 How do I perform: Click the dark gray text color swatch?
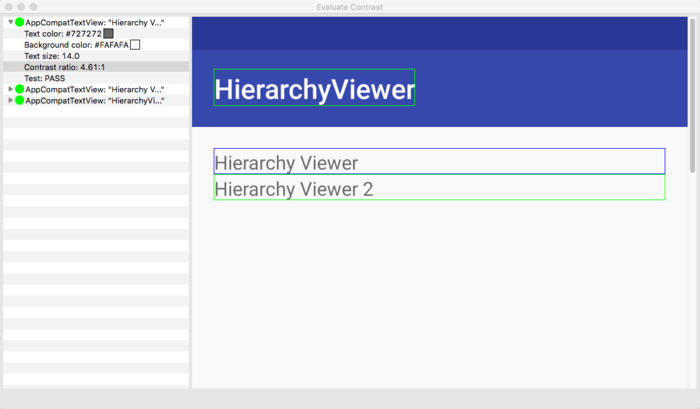click(x=108, y=33)
